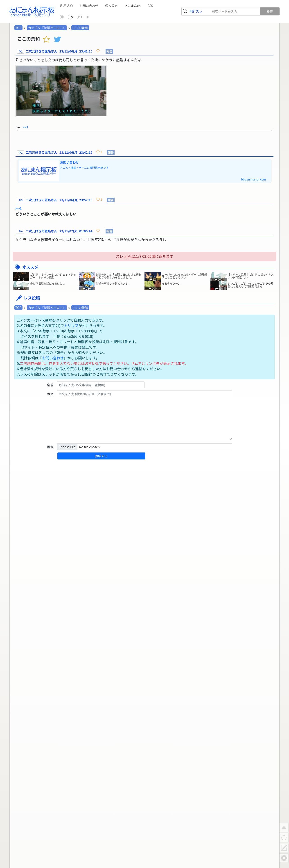289x868 pixels.
Task: Open RSS in the top menu
Action: 150,6
